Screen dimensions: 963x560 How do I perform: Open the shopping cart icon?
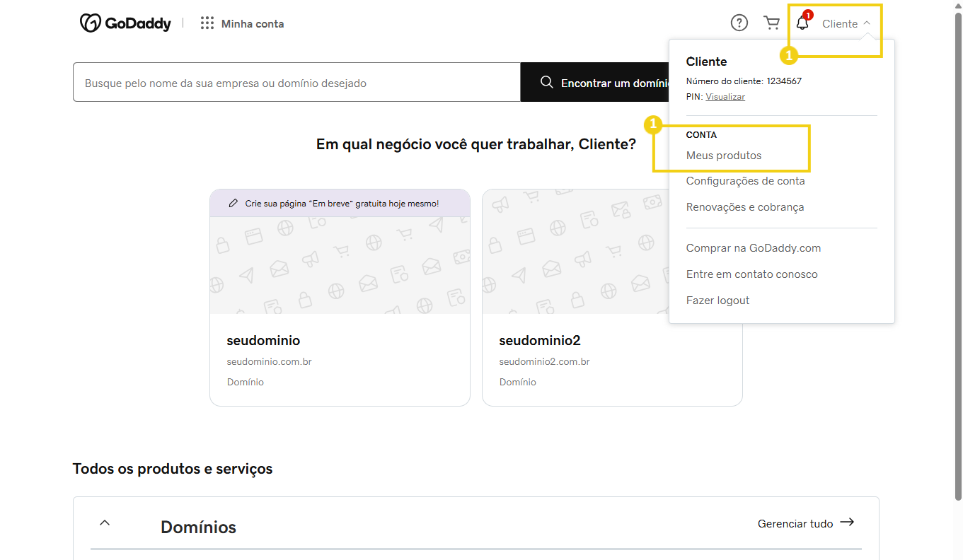pyautogui.click(x=772, y=23)
